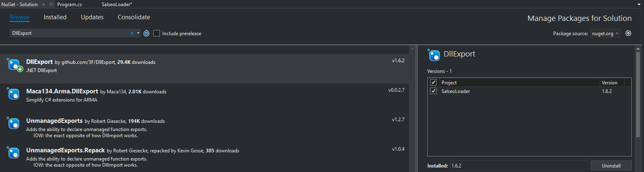Refresh the package search results
This screenshot has width=644, height=172.
(146, 33)
